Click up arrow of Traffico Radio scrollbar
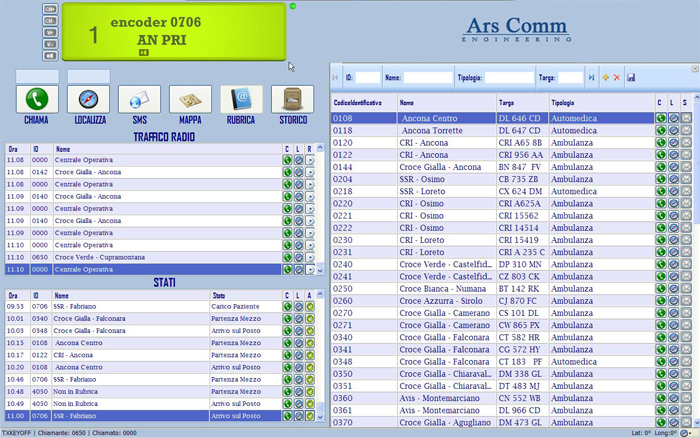 [320, 148]
